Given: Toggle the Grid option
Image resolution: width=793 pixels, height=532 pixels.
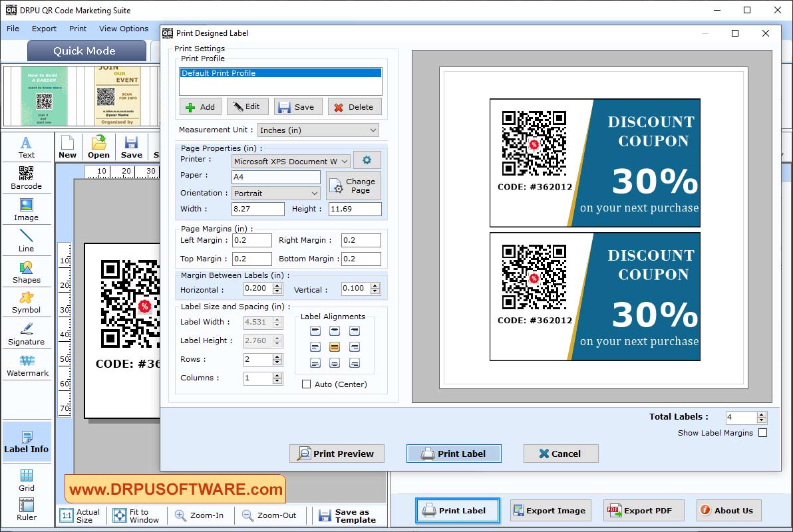Looking at the screenshot, I should [x=27, y=480].
